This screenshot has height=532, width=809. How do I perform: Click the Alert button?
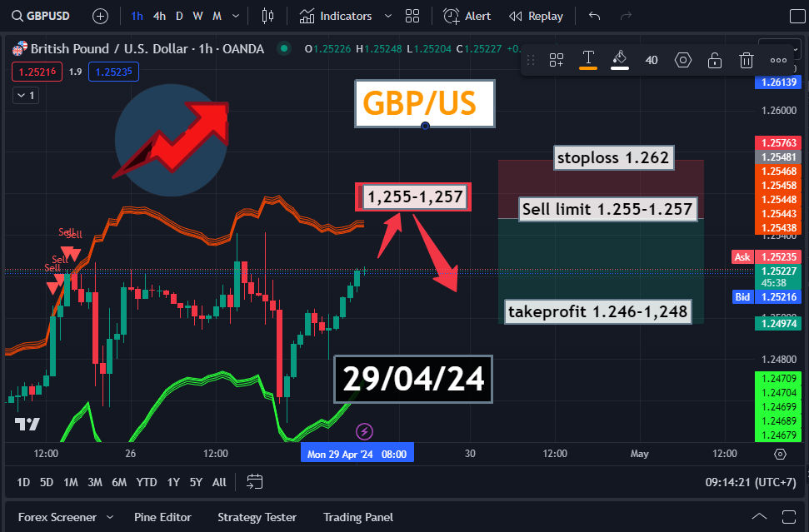click(467, 16)
